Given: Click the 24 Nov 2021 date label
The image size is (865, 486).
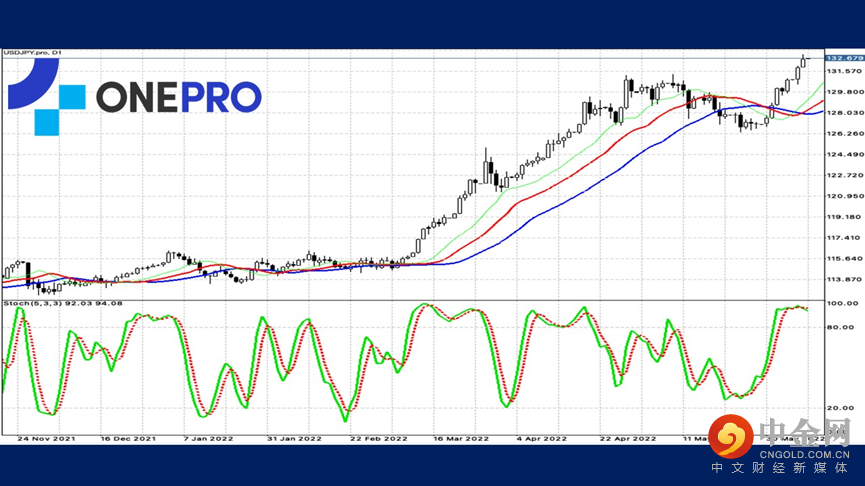Looking at the screenshot, I should click(x=46, y=439).
